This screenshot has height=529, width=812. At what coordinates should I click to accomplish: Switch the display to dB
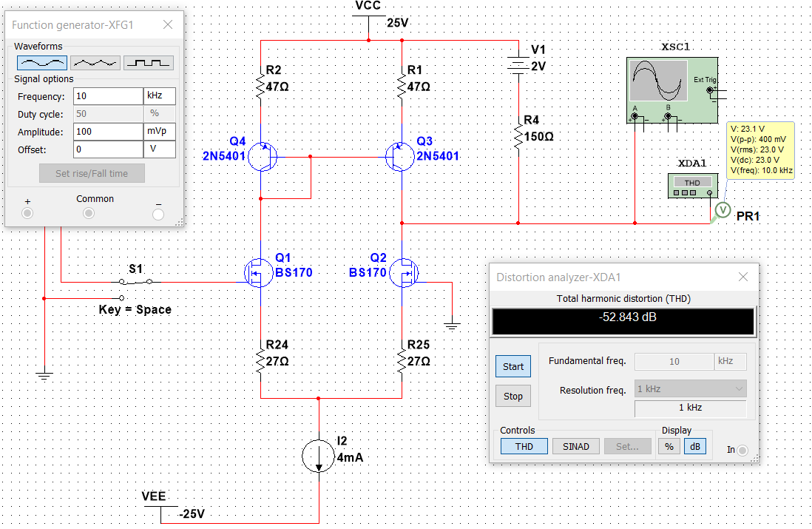[x=695, y=446]
